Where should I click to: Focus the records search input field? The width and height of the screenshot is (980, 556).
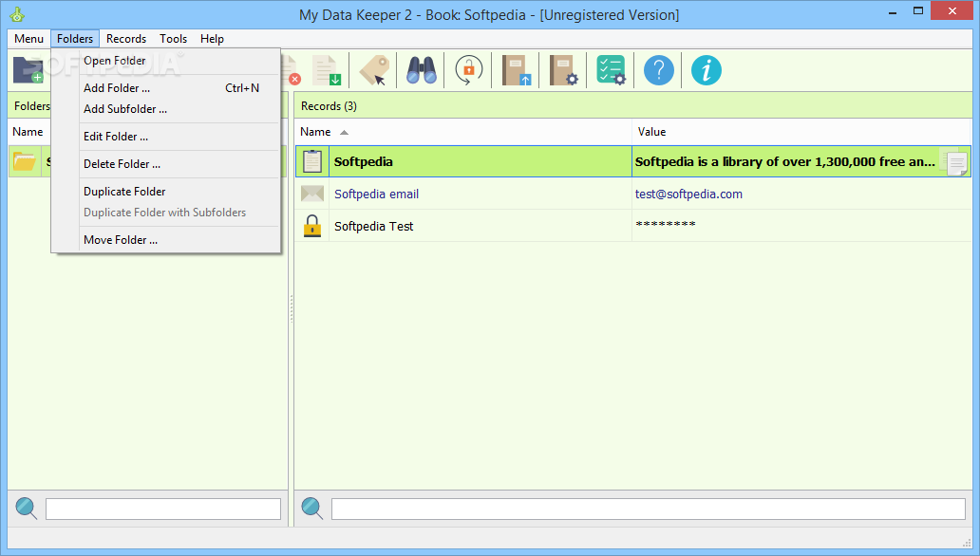(649, 509)
